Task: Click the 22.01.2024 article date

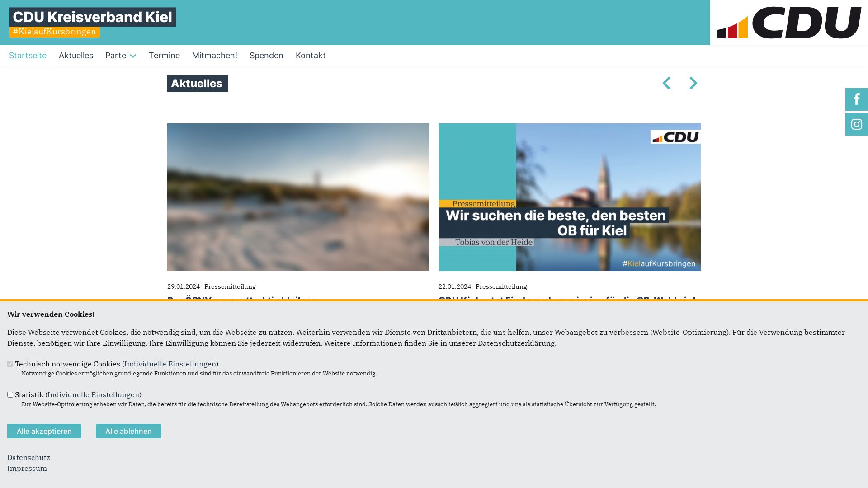Action: pos(455,286)
